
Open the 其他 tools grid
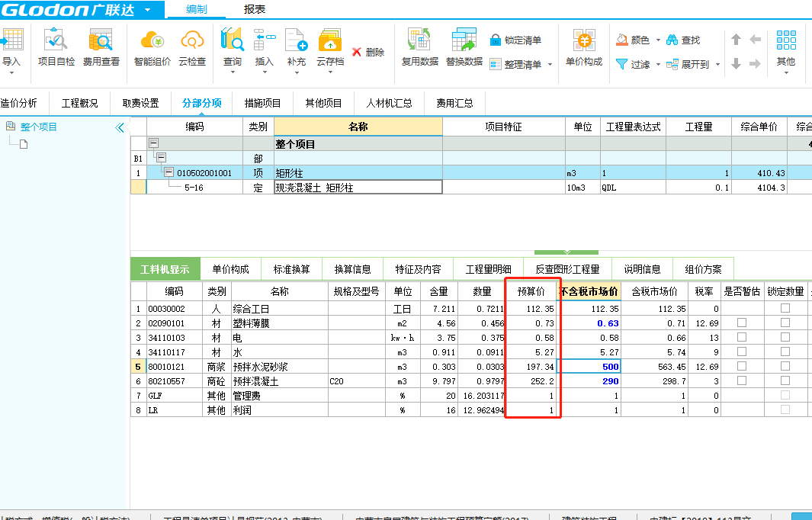(x=786, y=40)
